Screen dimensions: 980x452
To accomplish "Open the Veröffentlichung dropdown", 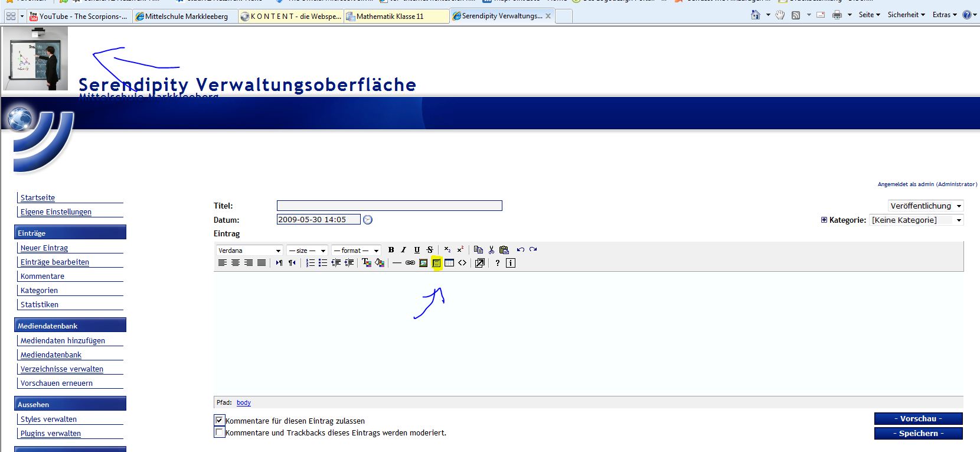I will tap(926, 206).
